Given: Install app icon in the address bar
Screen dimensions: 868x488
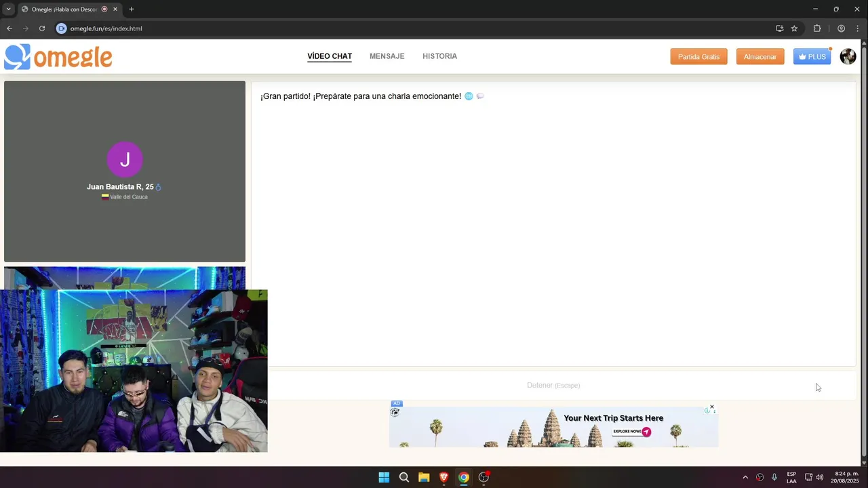Looking at the screenshot, I should point(779,28).
